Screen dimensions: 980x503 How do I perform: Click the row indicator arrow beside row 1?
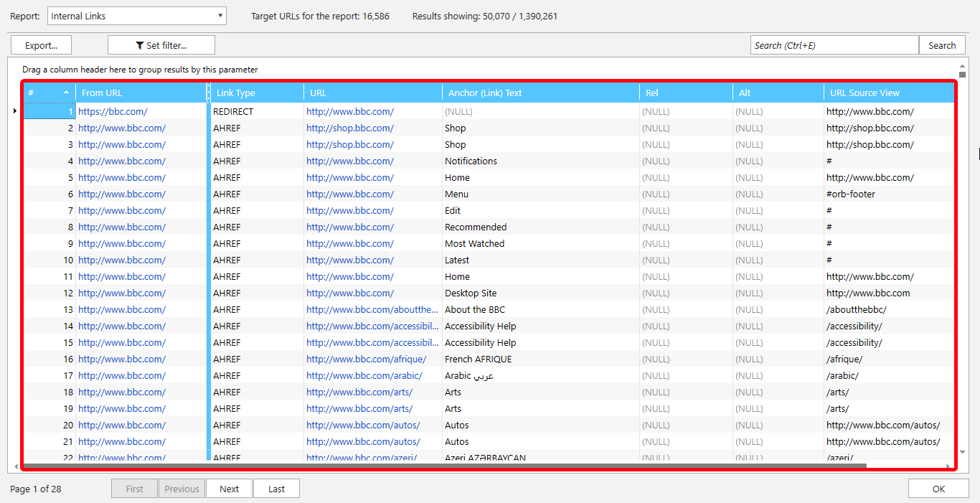(x=15, y=111)
